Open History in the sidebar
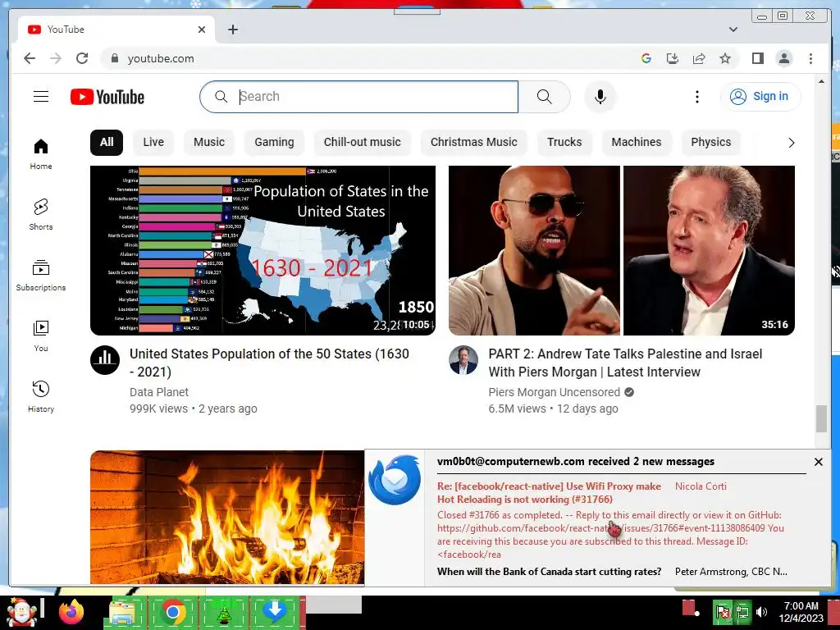The height and width of the screenshot is (630, 840). tap(41, 396)
